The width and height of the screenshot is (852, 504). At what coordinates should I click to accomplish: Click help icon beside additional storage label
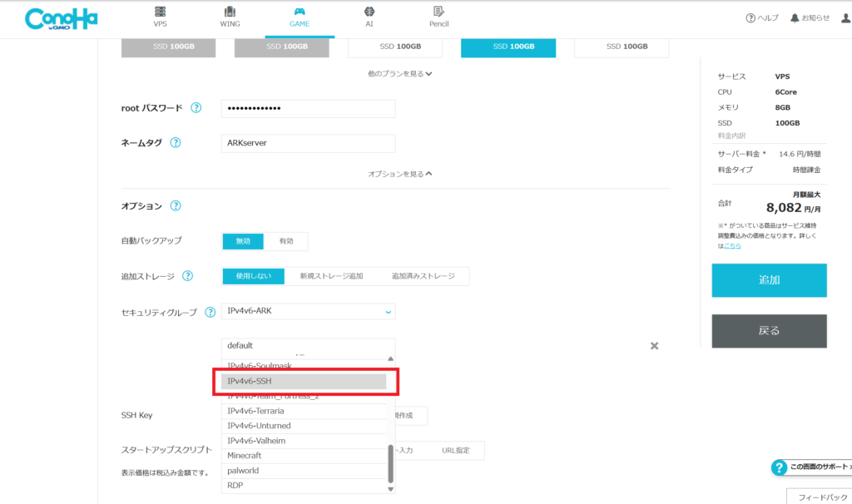[187, 276]
